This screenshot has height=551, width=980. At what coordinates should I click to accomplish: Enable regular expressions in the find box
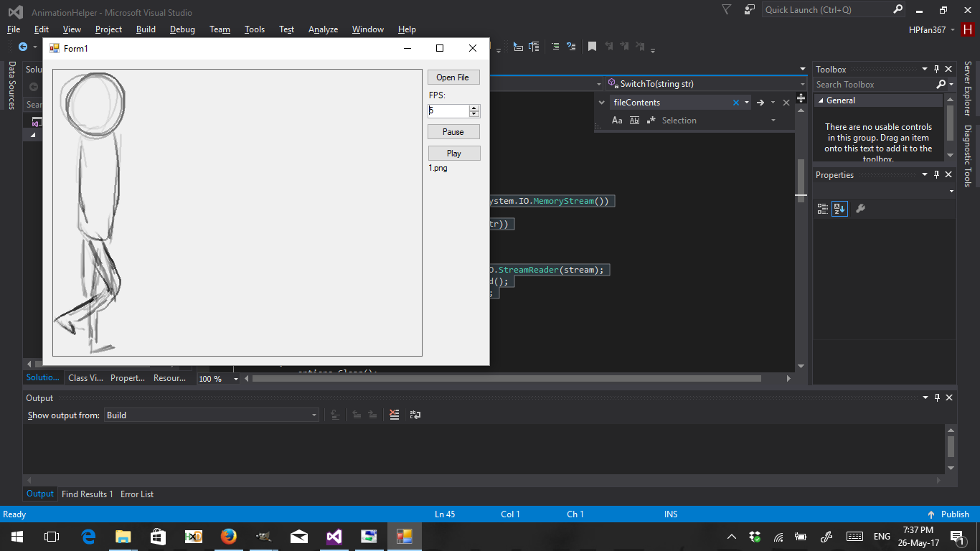click(651, 120)
